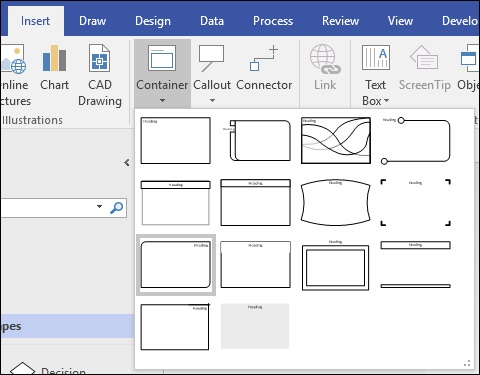Screen dimensions: 480x375
Task: Click the ScreenTip icon
Action: point(424,57)
